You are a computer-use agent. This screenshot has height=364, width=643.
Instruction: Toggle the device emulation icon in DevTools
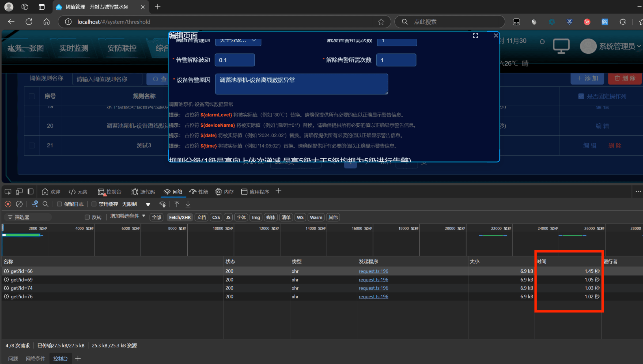pos(19,192)
